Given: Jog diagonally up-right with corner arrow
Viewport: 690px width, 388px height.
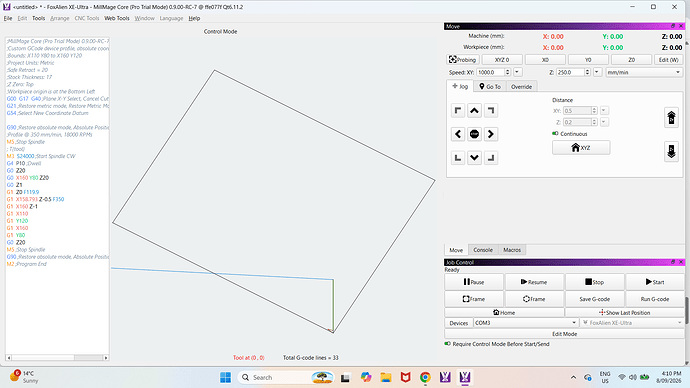Looking at the screenshot, I should tap(491, 110).
